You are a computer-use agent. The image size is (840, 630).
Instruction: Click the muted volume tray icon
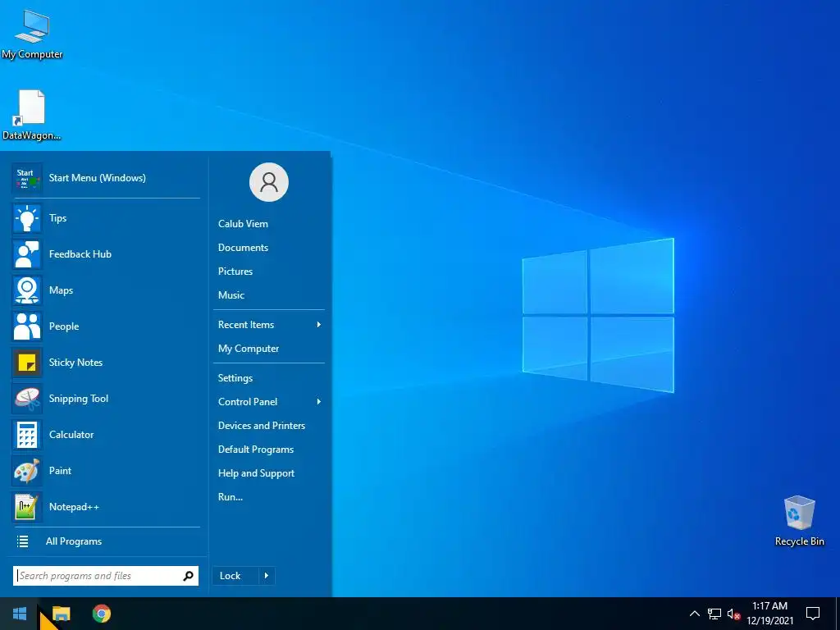733,614
